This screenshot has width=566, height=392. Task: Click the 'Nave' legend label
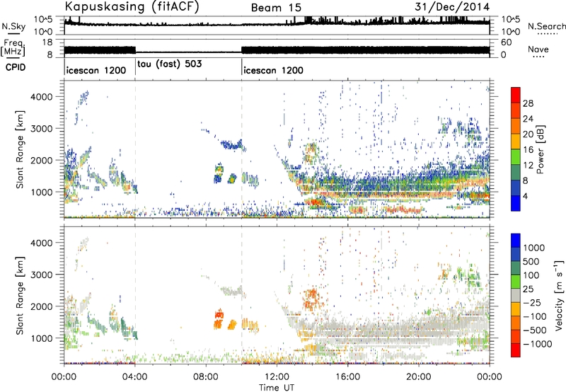538,50
